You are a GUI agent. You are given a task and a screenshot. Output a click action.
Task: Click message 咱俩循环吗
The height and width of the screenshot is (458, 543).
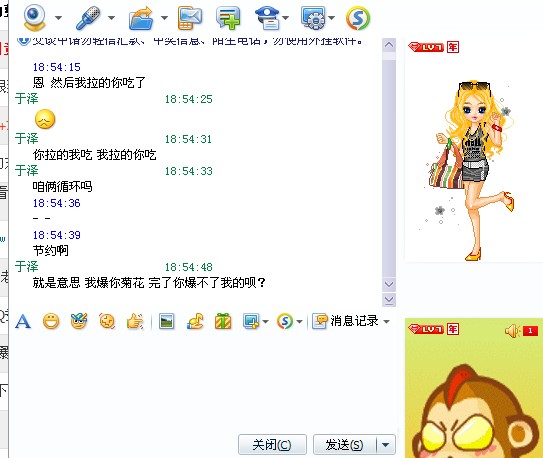(x=62, y=187)
